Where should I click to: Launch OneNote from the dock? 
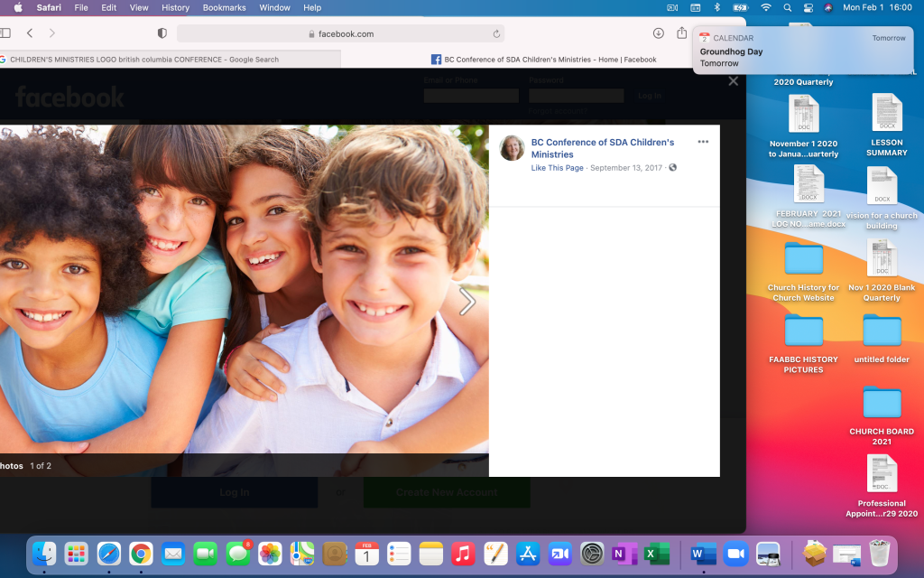(624, 554)
